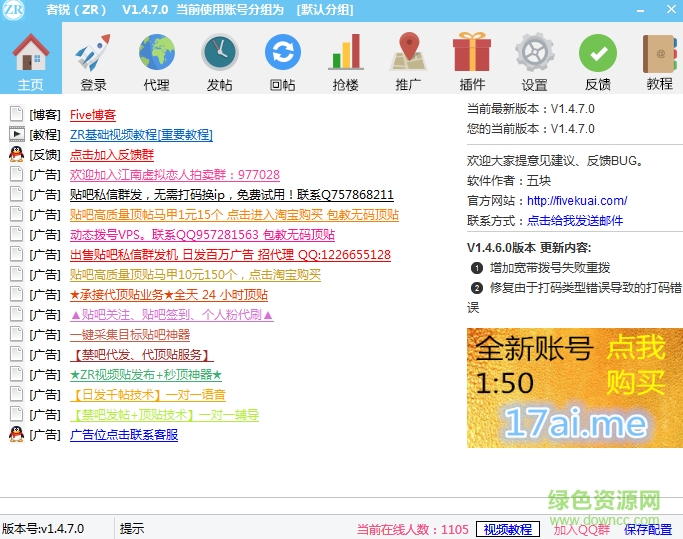This screenshot has height=539, width=683.
Task: Visit the official website fivekuai.com link
Action: click(x=577, y=201)
